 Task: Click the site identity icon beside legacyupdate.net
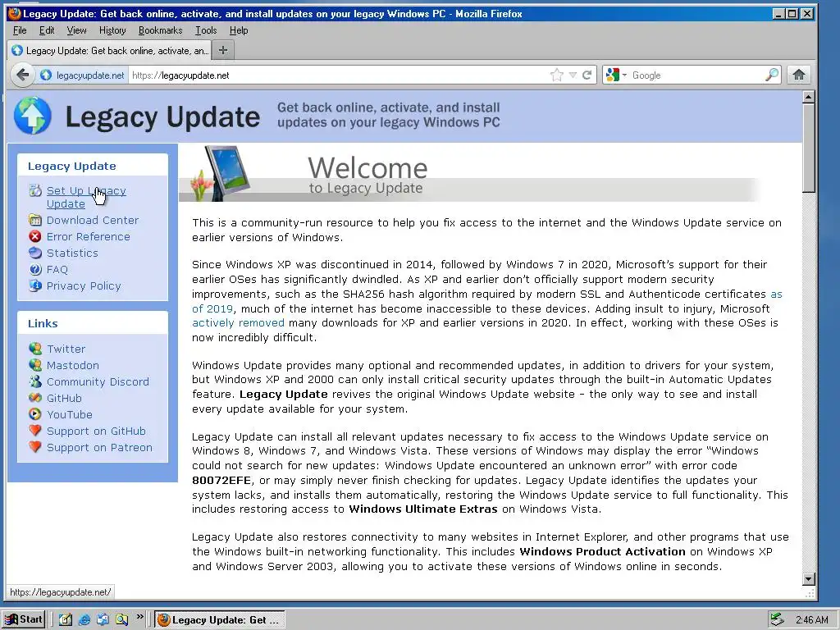click(x=46, y=75)
